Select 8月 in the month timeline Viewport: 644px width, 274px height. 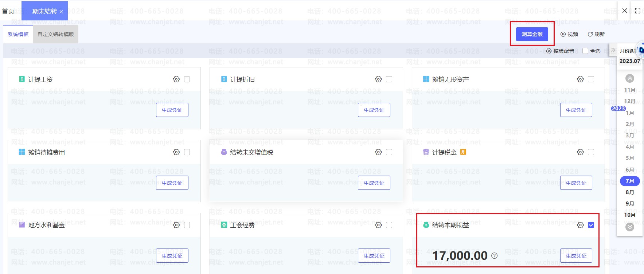[x=629, y=192]
